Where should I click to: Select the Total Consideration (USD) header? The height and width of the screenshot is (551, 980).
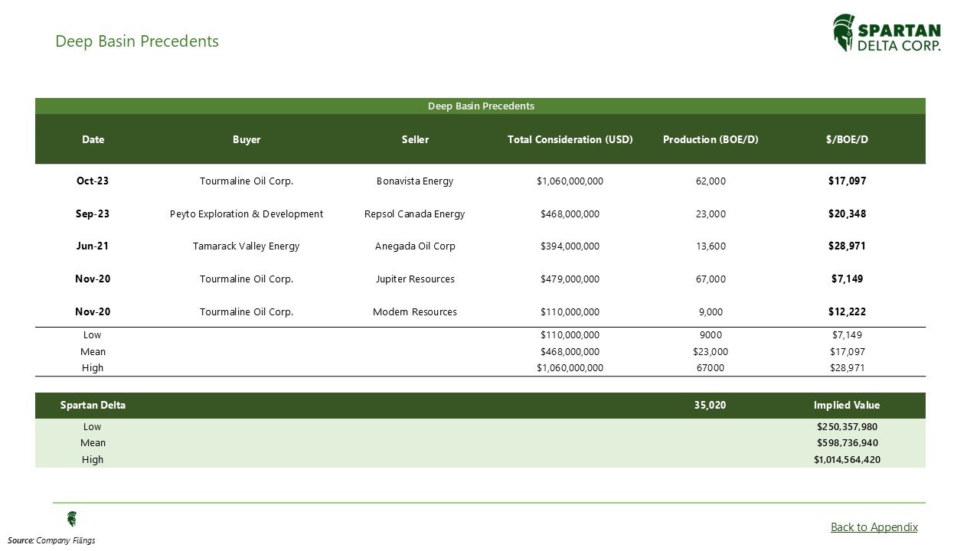570,139
